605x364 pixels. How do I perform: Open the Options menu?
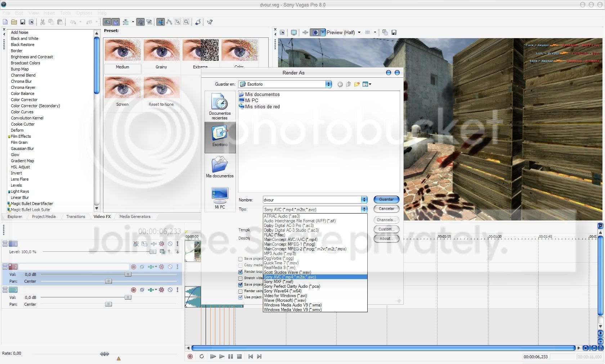tap(84, 13)
